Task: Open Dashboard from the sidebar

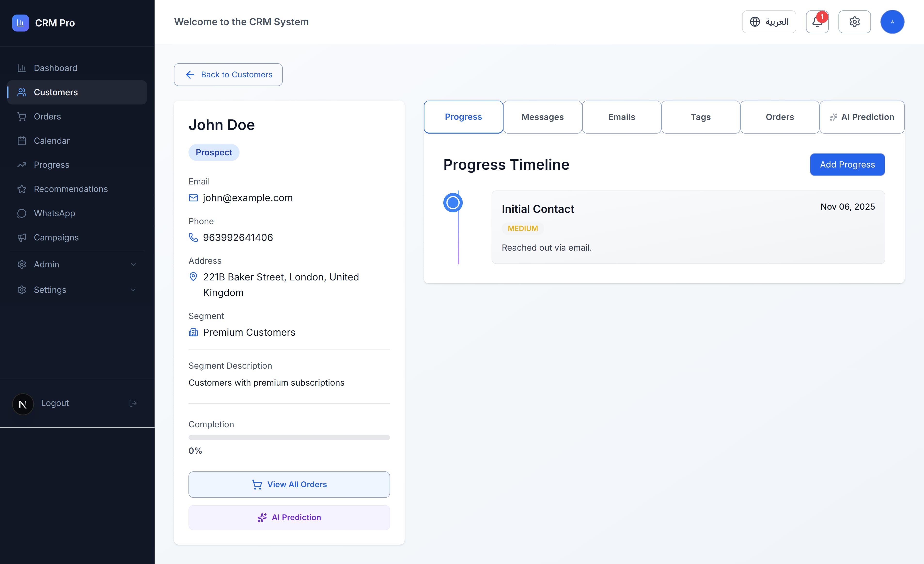Action: (x=77, y=68)
